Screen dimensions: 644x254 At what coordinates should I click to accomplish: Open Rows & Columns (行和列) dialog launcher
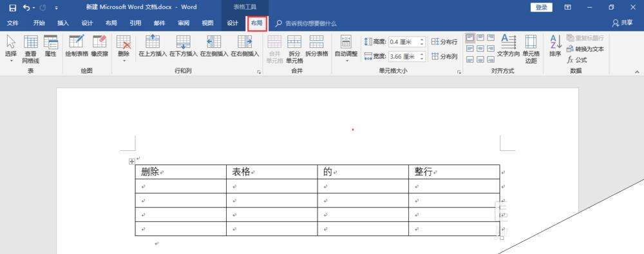[x=259, y=72]
